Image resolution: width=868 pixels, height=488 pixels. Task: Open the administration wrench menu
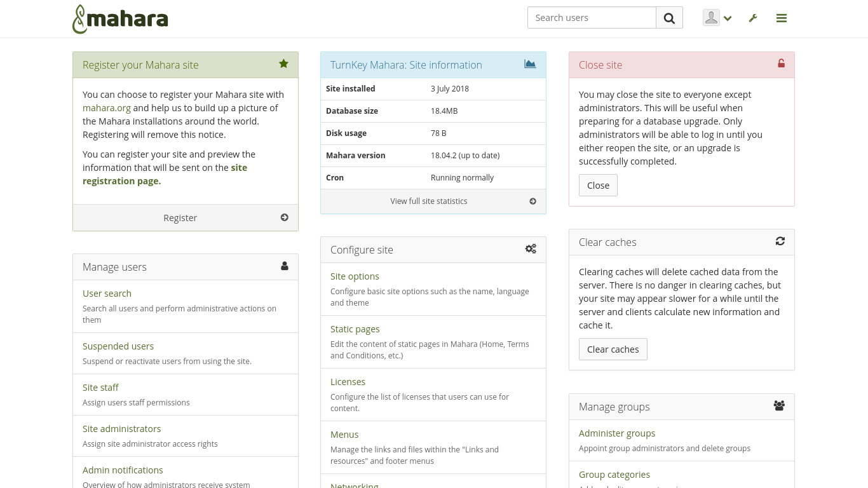[x=753, y=18]
